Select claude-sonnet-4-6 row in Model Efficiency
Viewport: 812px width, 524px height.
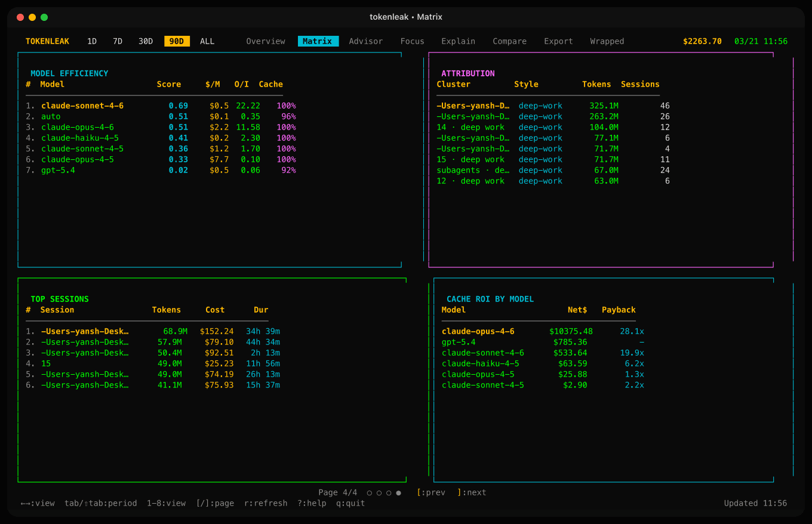point(161,106)
